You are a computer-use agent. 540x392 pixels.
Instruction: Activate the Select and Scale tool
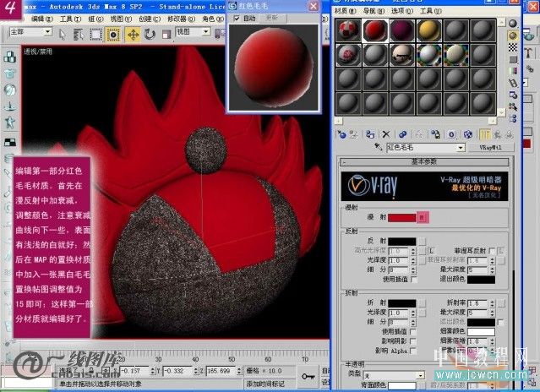[166, 34]
